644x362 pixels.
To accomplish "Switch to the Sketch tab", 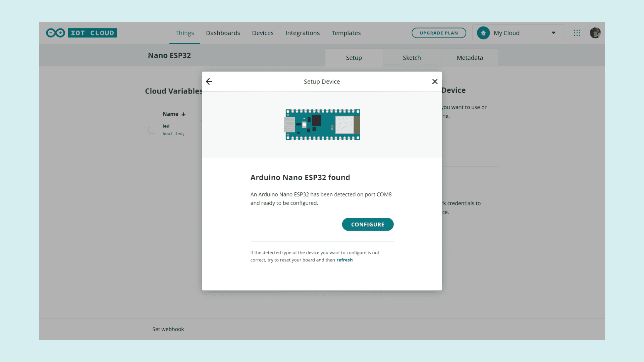I will tap(412, 58).
